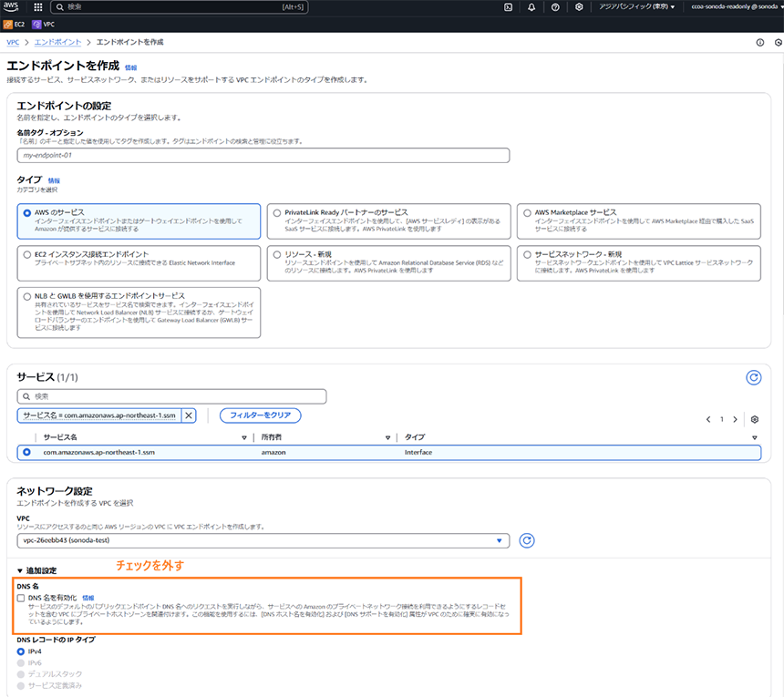
Task: Open 情報 link beside DNS 名を有効化
Action: pos(88,598)
